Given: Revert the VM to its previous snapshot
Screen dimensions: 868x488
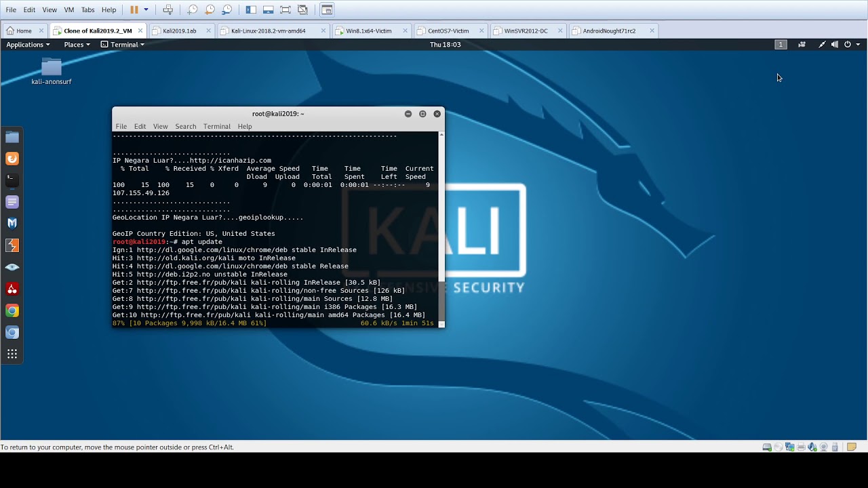Looking at the screenshot, I should 210,9.
